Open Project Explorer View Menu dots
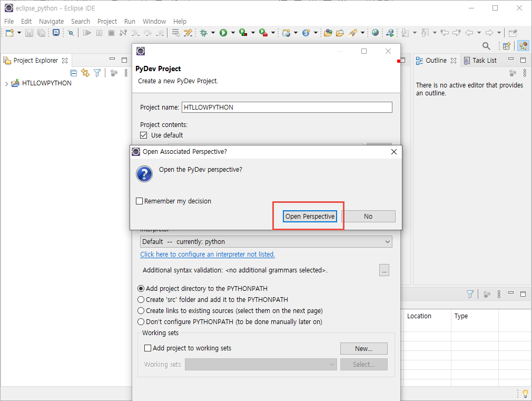The height and width of the screenshot is (401, 532). coord(126,73)
